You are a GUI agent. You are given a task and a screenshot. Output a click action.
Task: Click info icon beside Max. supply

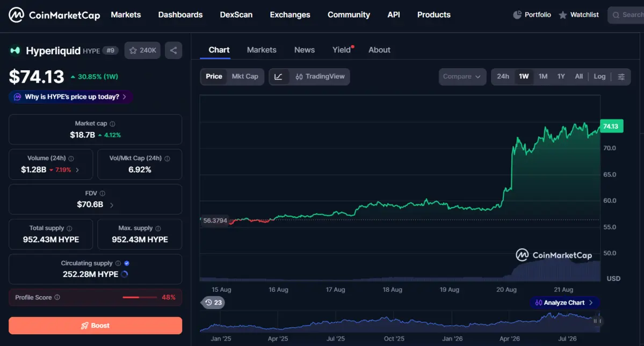(158, 229)
